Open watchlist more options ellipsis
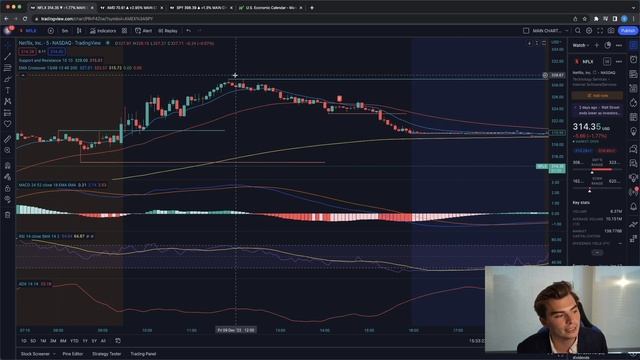 [619, 45]
